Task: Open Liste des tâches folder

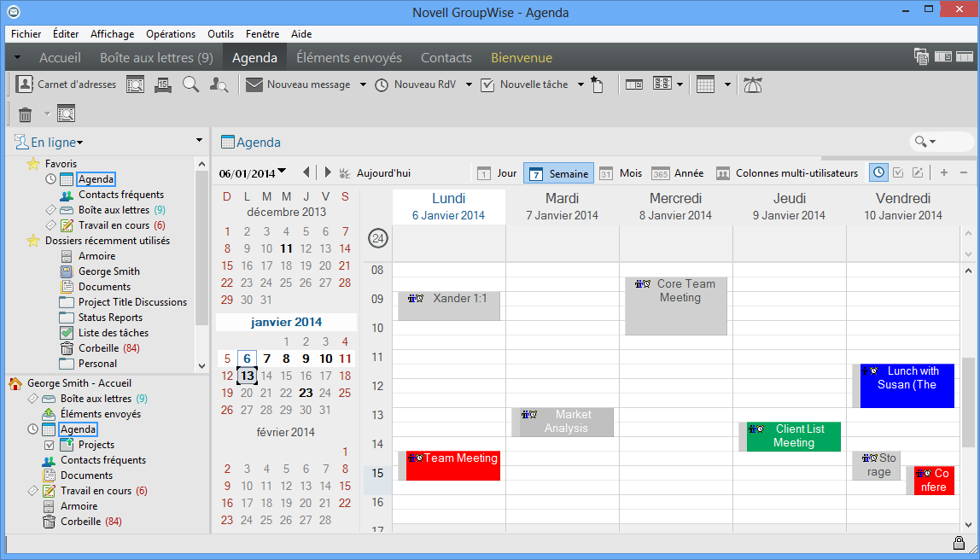Action: click(x=104, y=333)
